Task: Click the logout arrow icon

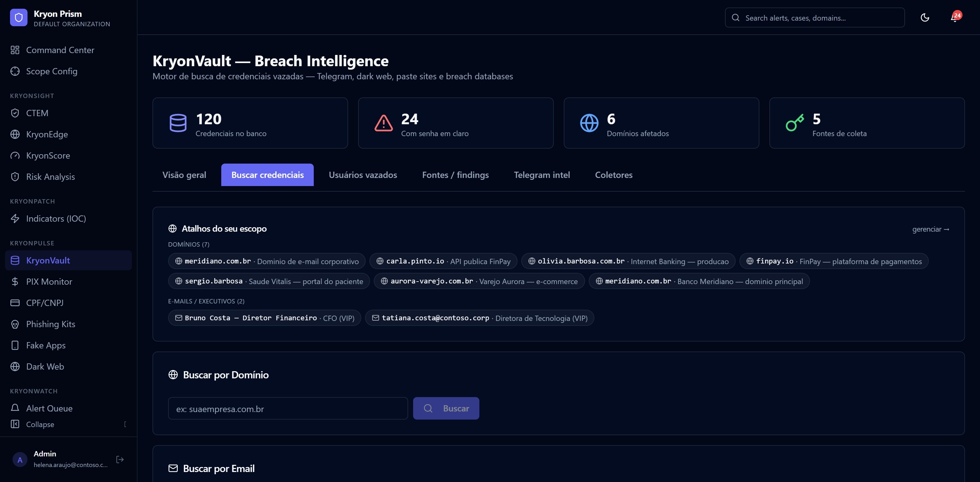Action: tap(120, 460)
